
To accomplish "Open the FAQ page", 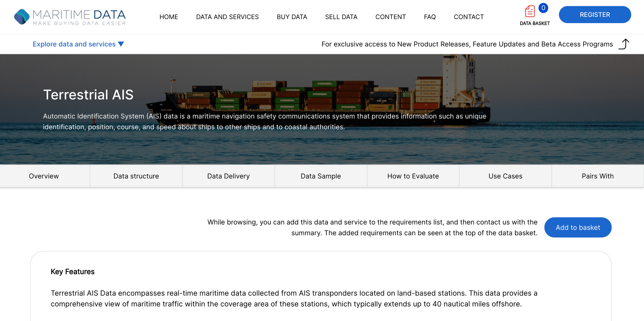I will (x=430, y=17).
